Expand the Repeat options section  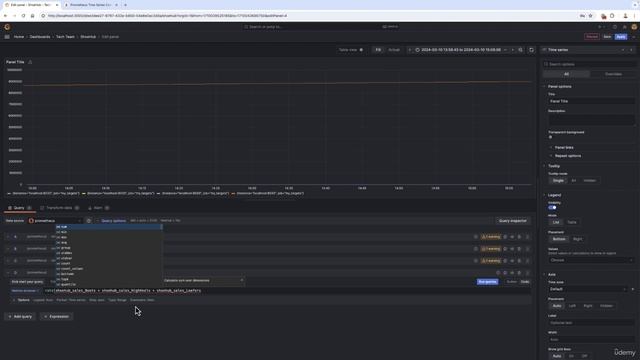[x=568, y=156]
